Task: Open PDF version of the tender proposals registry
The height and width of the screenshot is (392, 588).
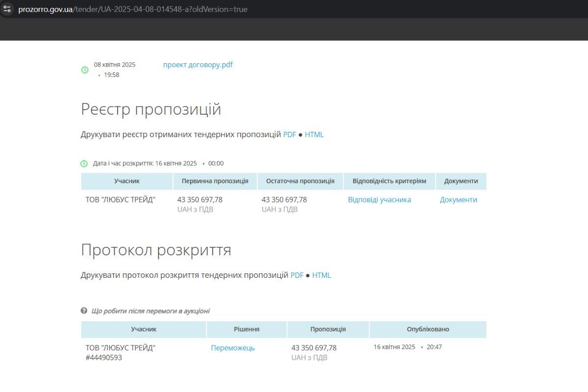Action: (289, 134)
